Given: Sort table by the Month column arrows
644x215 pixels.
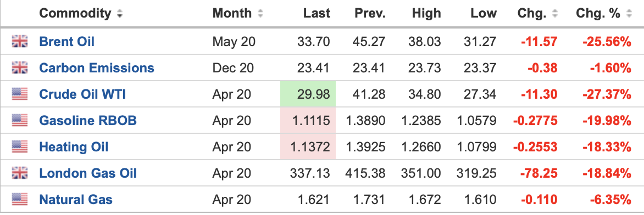Looking at the screenshot, I should coord(260,14).
